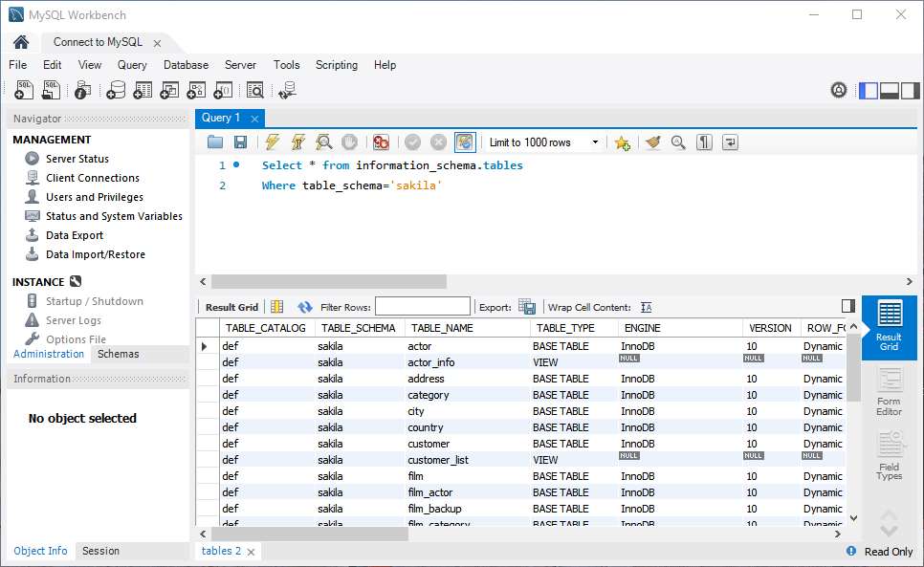Image resolution: width=924 pixels, height=567 pixels.
Task: Open Data Export
Action: (x=75, y=235)
